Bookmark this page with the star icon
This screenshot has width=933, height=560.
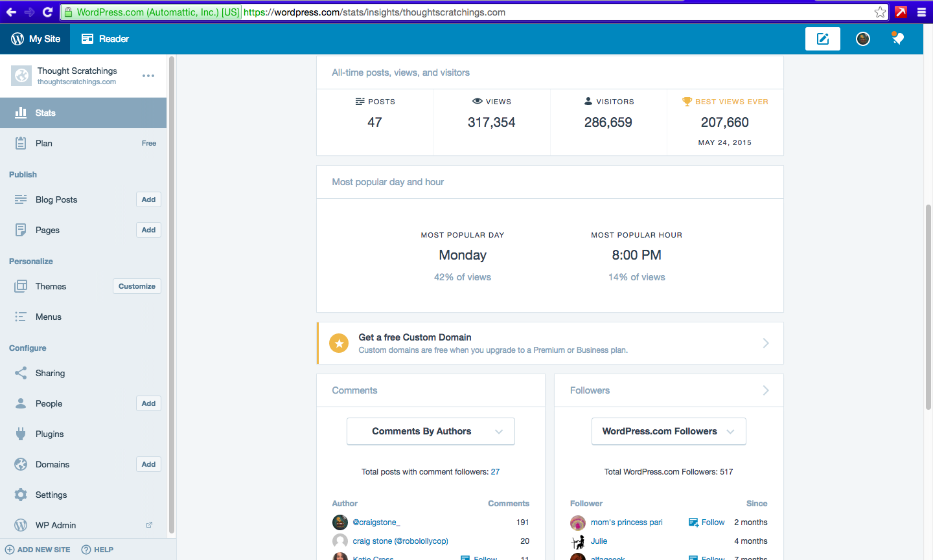click(x=880, y=12)
